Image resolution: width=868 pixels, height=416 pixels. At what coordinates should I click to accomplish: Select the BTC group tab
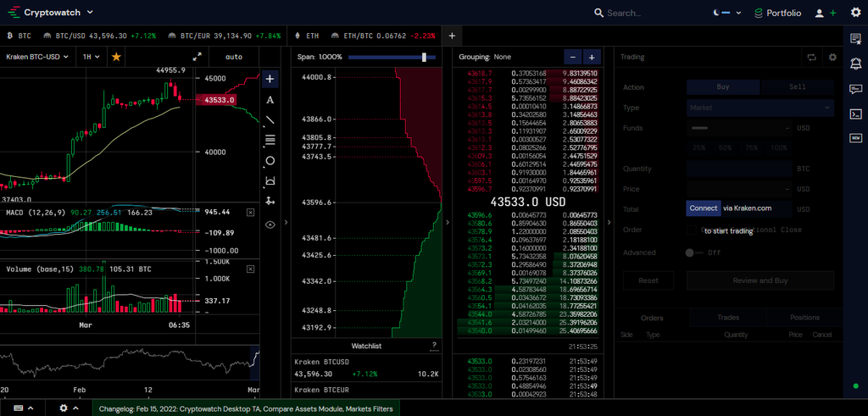[19, 36]
